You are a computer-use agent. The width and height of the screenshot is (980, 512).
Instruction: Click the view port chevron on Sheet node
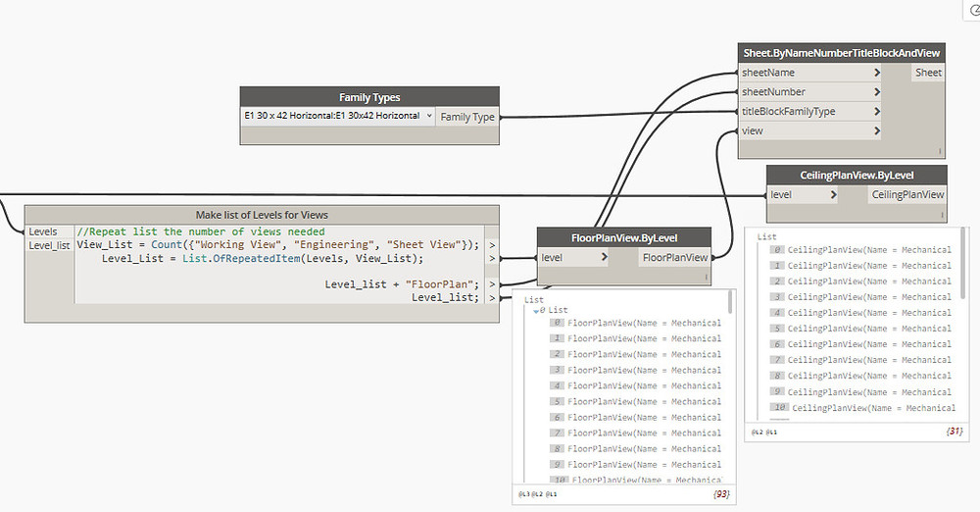(877, 130)
